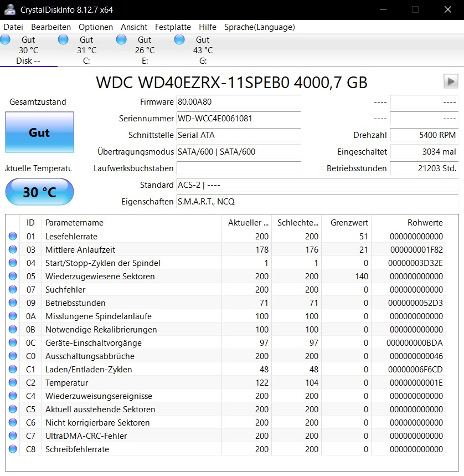Click status dot of Ausschaltungsabbrüche row
This screenshot has height=476, width=464.
coord(13,356)
